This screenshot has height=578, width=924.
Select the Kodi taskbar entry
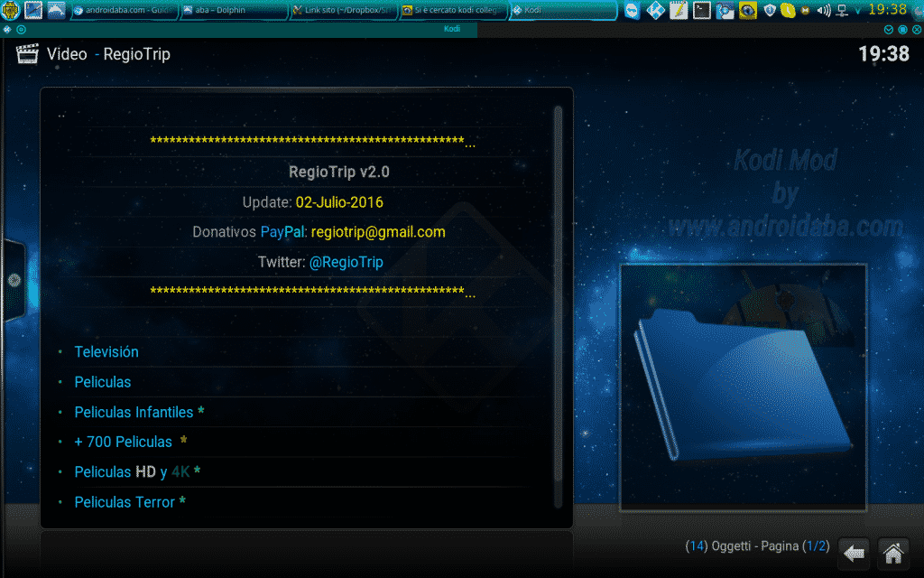[x=563, y=10]
